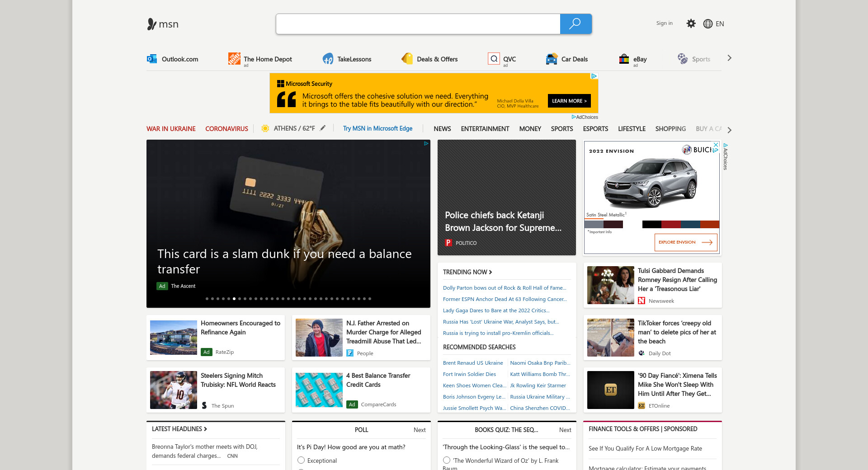This screenshot has height=470, width=868.
Task: Expand more categories with the navigation chevron
Action: tap(729, 130)
